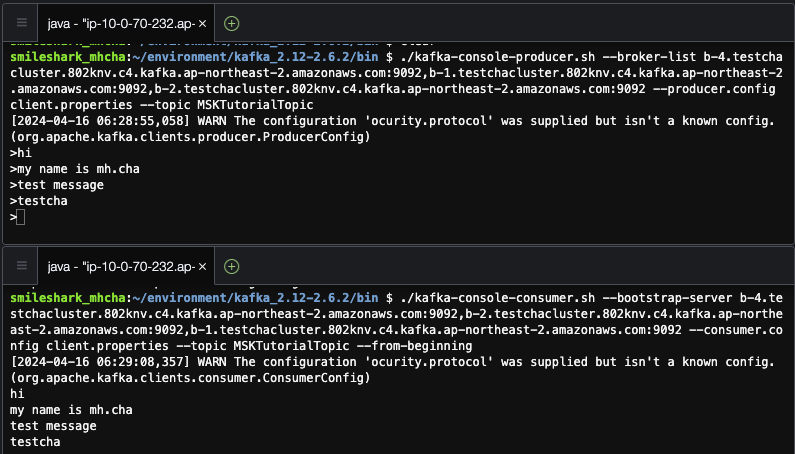Image resolution: width=795 pixels, height=454 pixels.
Task: Click consumer output 'hi'
Action: [17, 394]
